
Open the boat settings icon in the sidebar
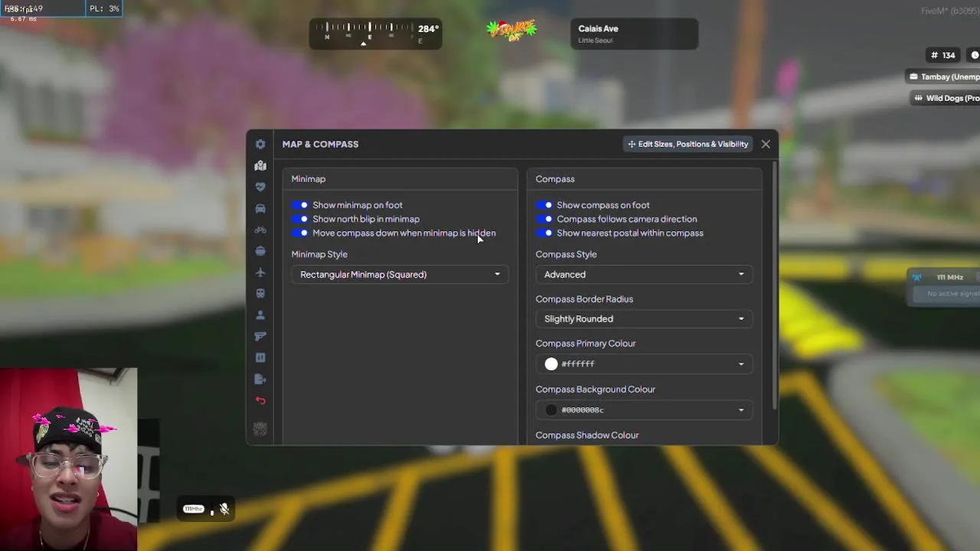click(260, 251)
